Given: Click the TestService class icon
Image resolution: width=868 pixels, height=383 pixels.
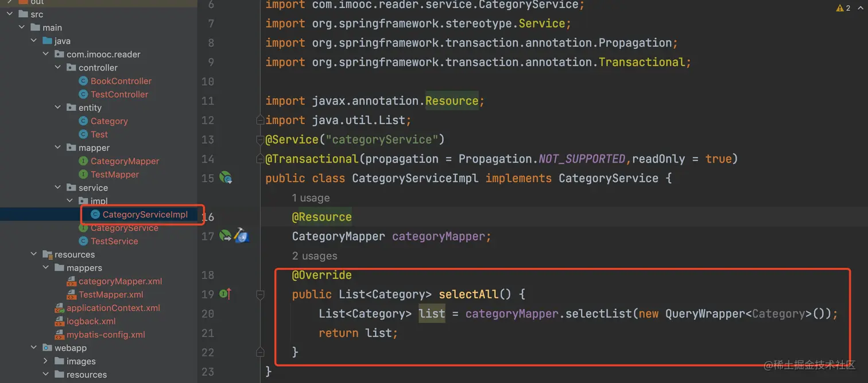Looking at the screenshot, I should pyautogui.click(x=83, y=241).
